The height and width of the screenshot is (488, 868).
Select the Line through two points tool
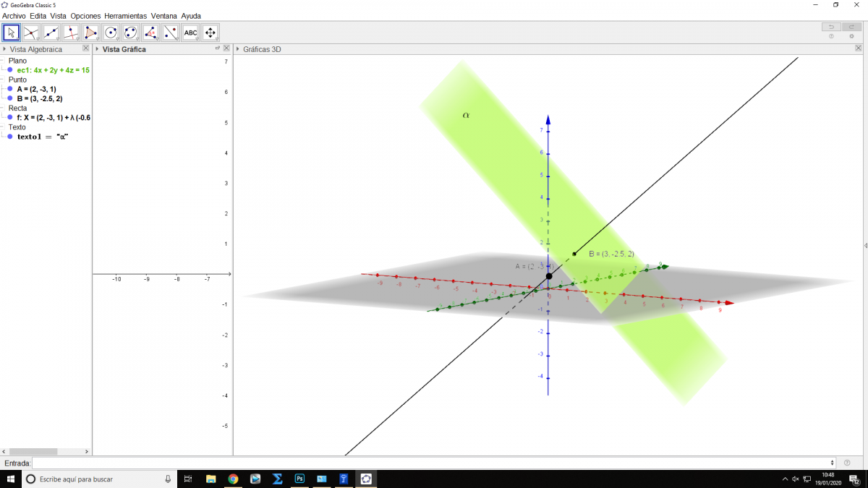pos(51,33)
